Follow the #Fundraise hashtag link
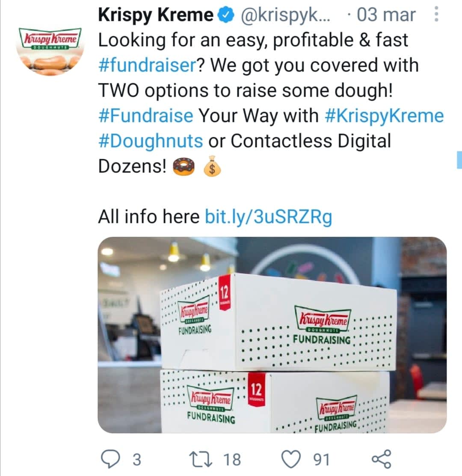This screenshot has height=476, width=462. (x=145, y=116)
